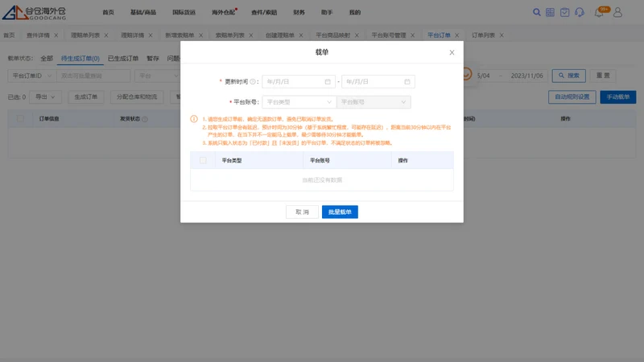Close the 载单 dialog with the X
The height and width of the screenshot is (362, 644).
(x=452, y=52)
